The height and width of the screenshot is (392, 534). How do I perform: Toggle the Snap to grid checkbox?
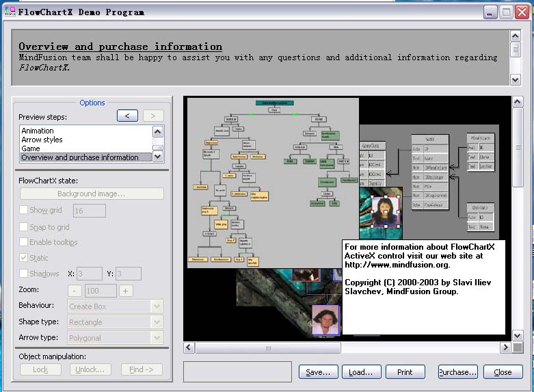click(x=23, y=226)
